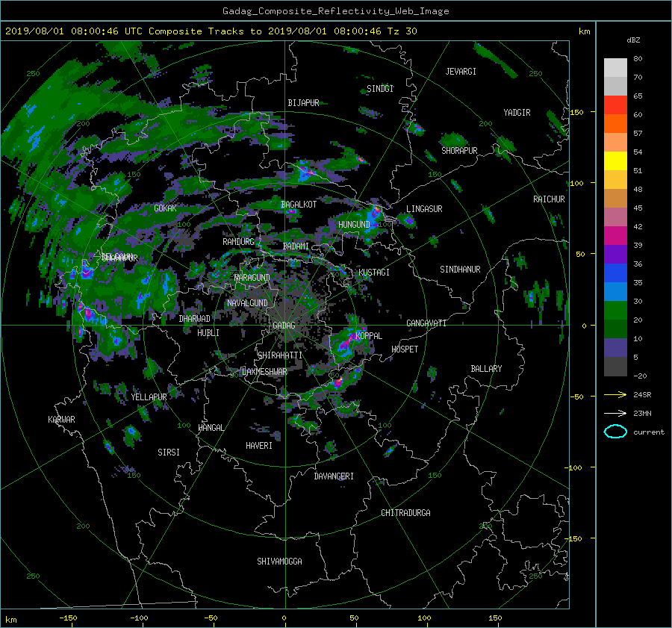Select the bright green 20-30 dBZ swatch
This screenshot has width=672, height=628.
tap(615, 311)
